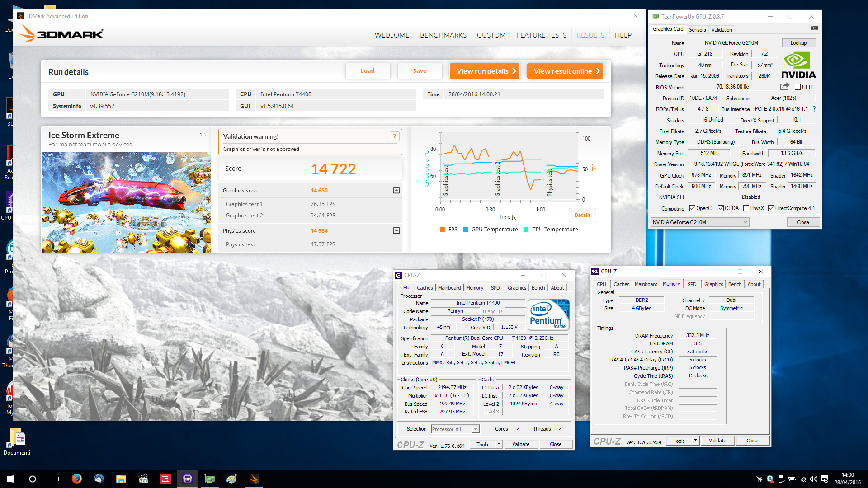Click the CPU Temperature green legend swatch
This screenshot has width=868, height=488.
pyautogui.click(x=526, y=230)
